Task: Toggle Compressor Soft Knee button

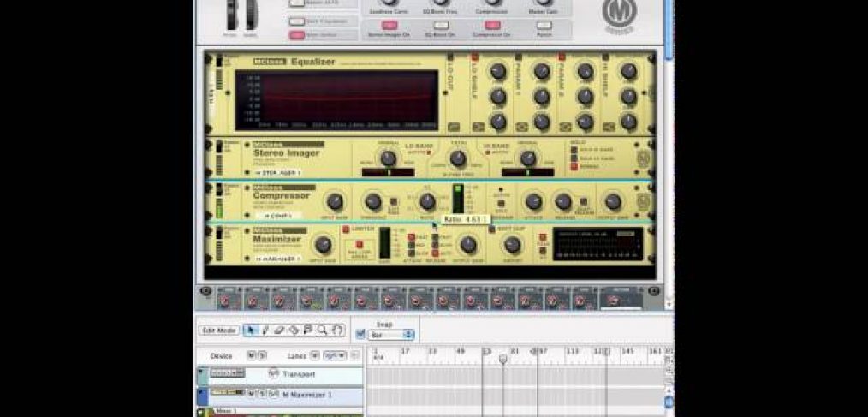Action: coord(394,202)
